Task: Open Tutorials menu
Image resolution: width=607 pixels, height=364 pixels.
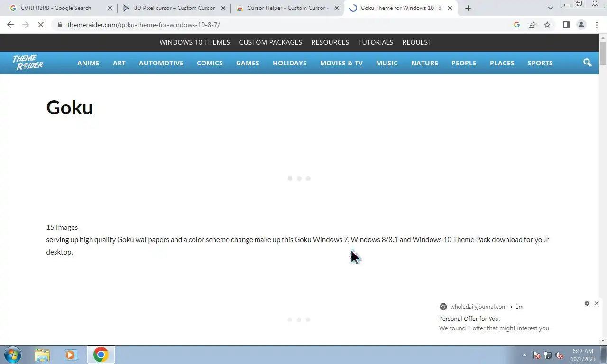Action: pyautogui.click(x=376, y=42)
